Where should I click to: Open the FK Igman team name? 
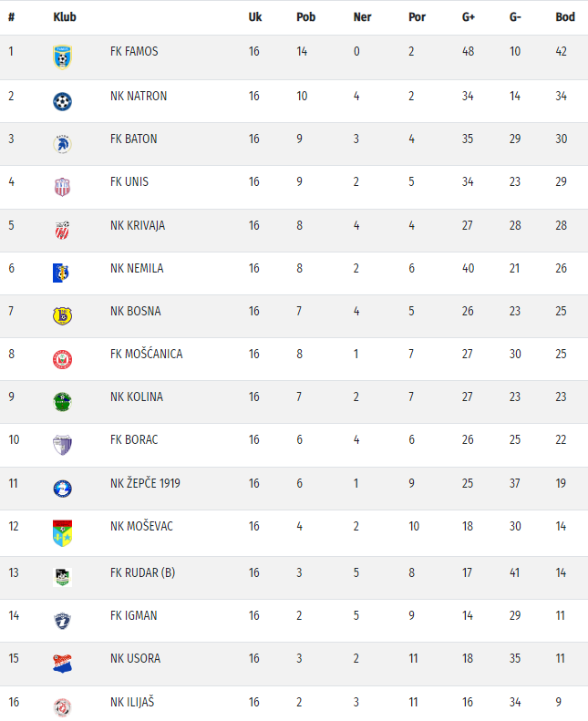point(134,615)
